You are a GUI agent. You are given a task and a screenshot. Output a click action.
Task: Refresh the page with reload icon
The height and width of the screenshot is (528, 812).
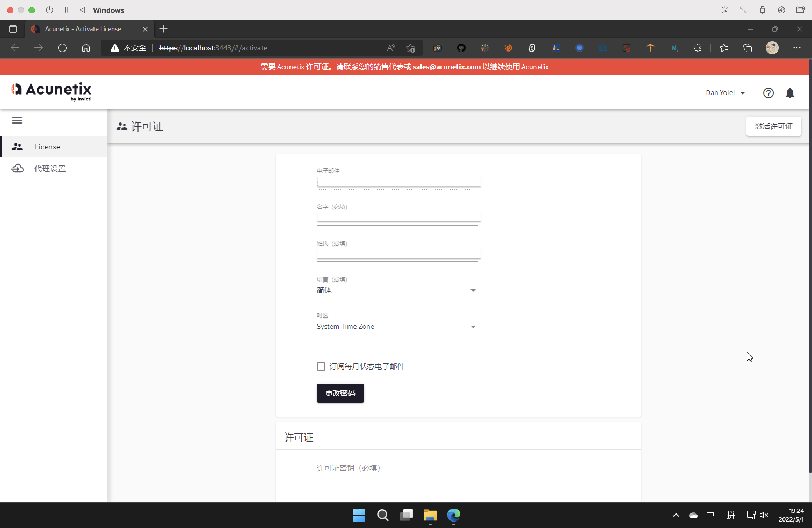(62, 48)
